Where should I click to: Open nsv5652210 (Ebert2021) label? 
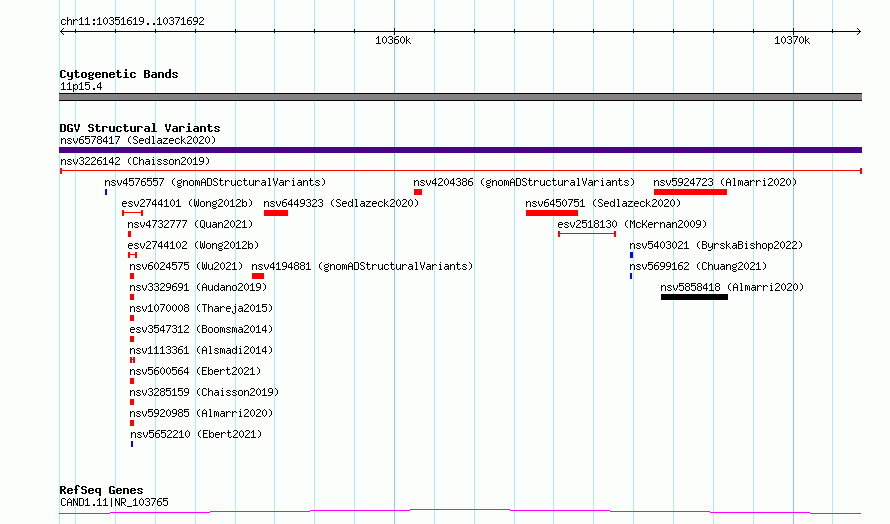(x=196, y=434)
